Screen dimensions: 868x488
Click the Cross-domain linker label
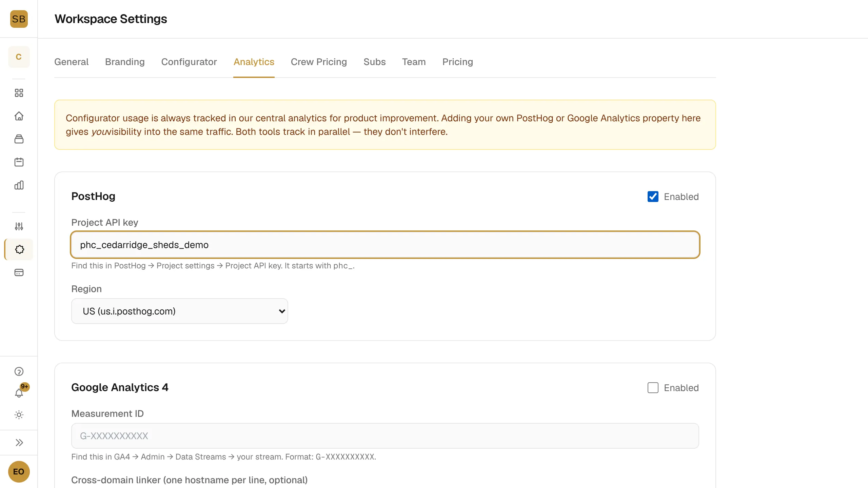[x=190, y=480]
